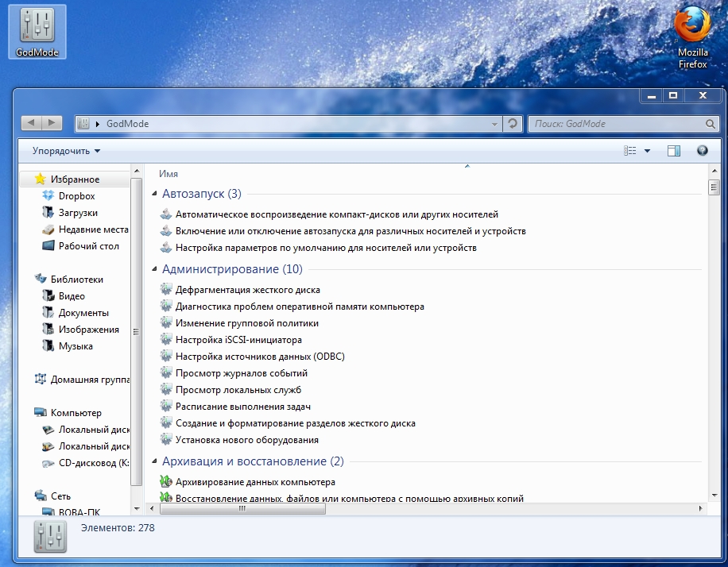Open the address bar history dropdown
The width and height of the screenshot is (728, 567).
click(494, 124)
